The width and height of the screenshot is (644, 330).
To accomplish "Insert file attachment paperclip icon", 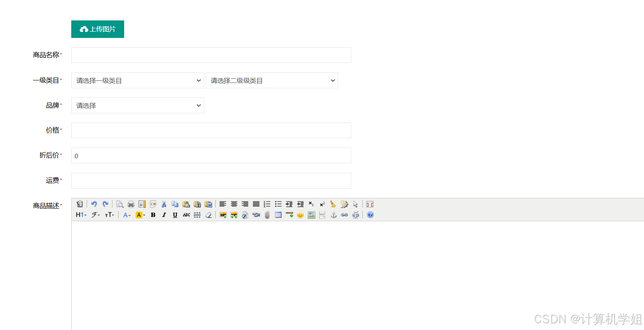I will [x=267, y=215].
